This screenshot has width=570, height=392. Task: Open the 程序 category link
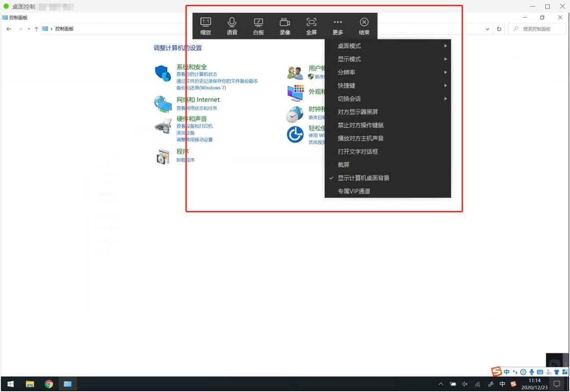183,152
